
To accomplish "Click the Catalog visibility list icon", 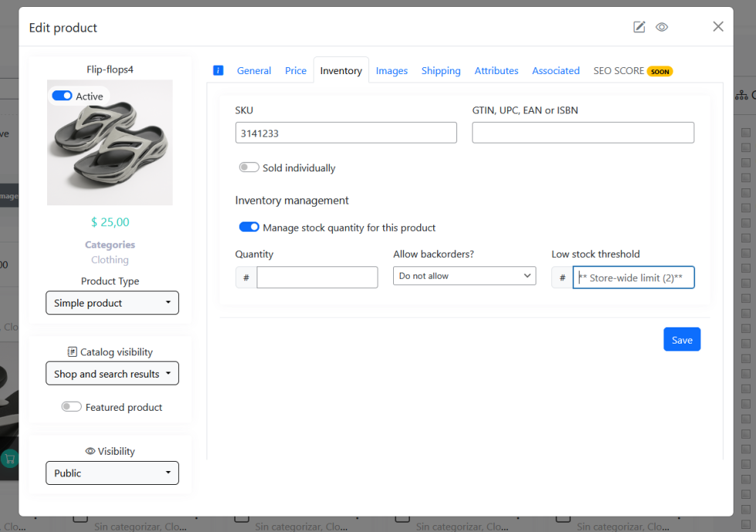I will pyautogui.click(x=72, y=352).
